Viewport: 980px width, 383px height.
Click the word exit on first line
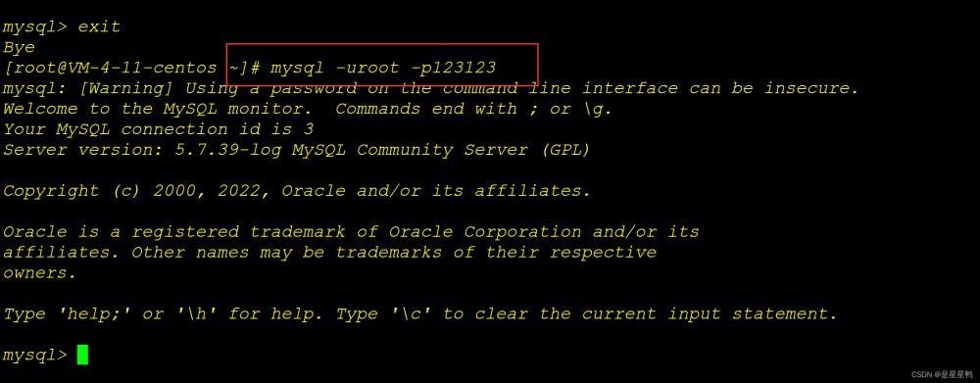pyautogui.click(x=99, y=26)
